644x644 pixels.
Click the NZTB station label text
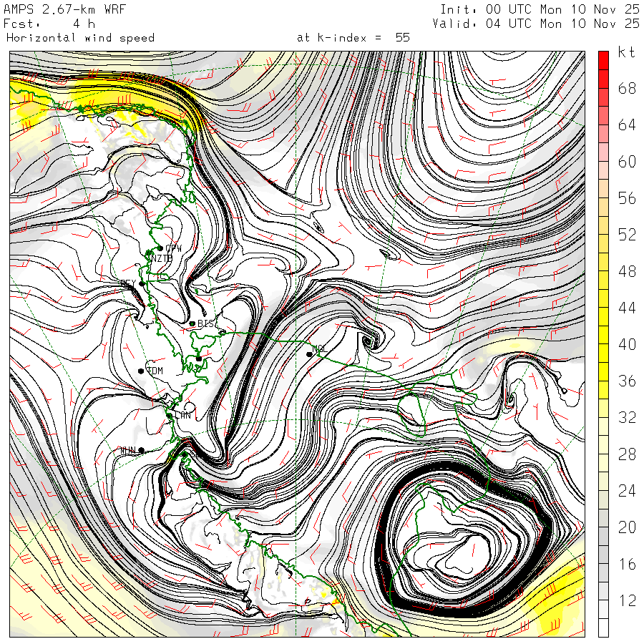[162, 258]
